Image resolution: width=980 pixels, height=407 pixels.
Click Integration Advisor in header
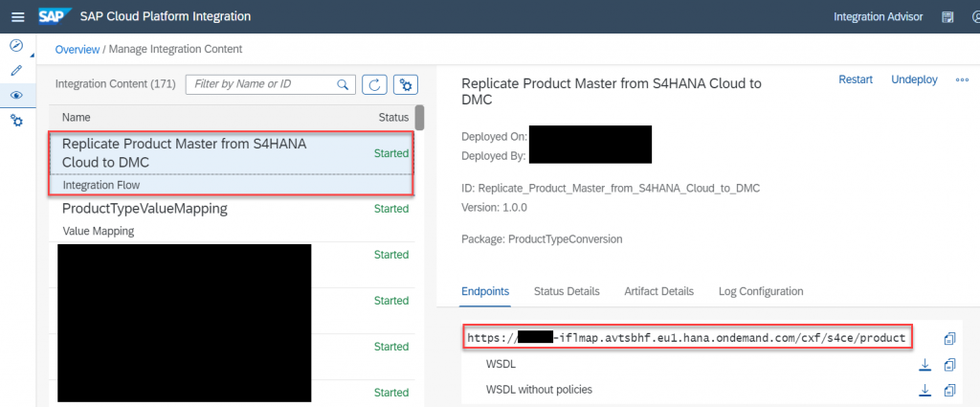click(x=879, y=17)
